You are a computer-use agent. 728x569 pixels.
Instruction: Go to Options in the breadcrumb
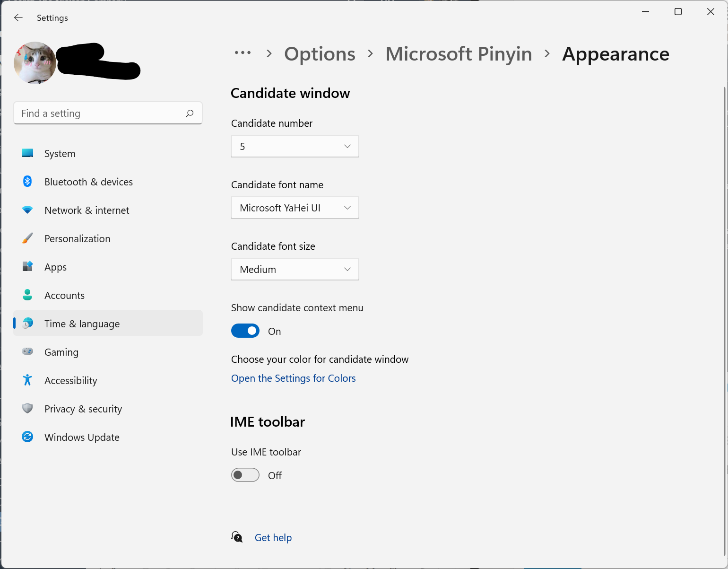(x=320, y=54)
